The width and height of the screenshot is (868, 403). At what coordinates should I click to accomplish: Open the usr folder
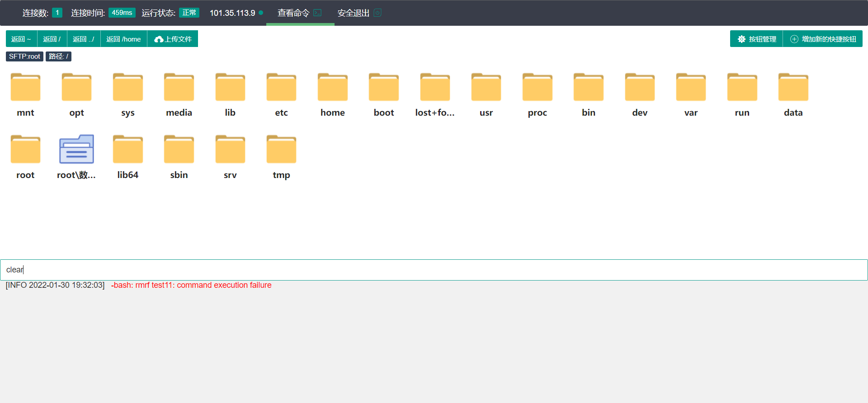coord(486,87)
